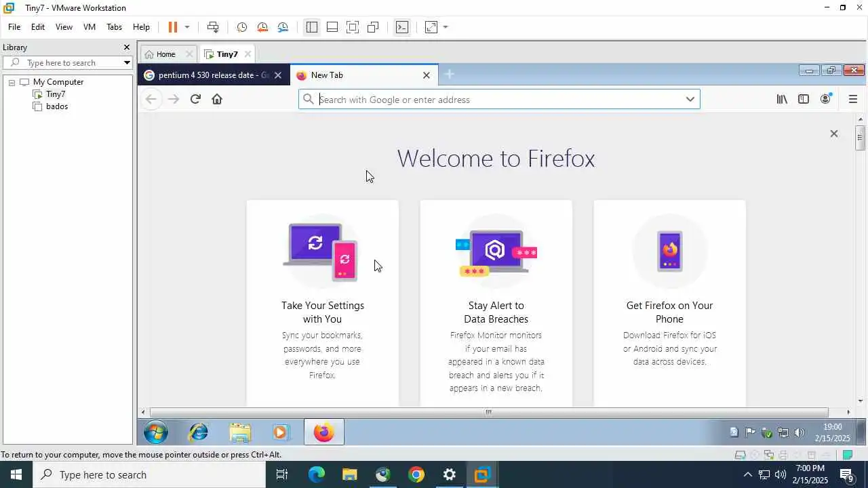Click the VMware pause VM button
This screenshot has width=868, height=488.
coord(172,27)
